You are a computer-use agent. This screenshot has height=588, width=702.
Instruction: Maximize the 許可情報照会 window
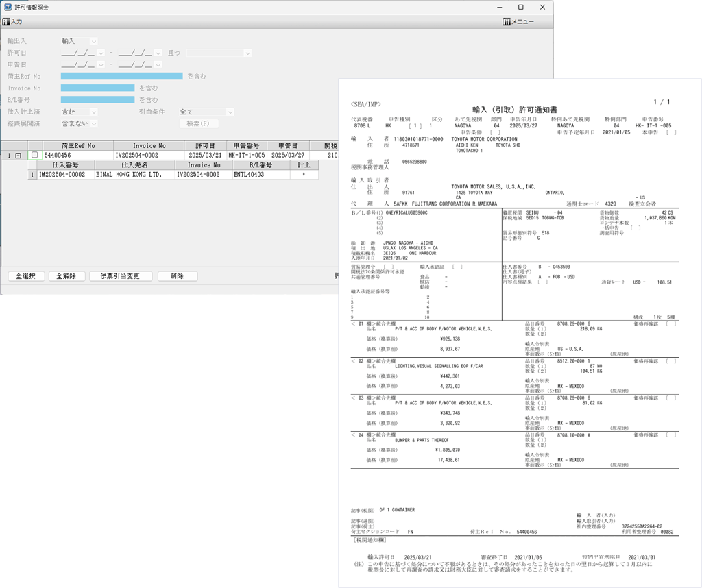pos(521,7)
